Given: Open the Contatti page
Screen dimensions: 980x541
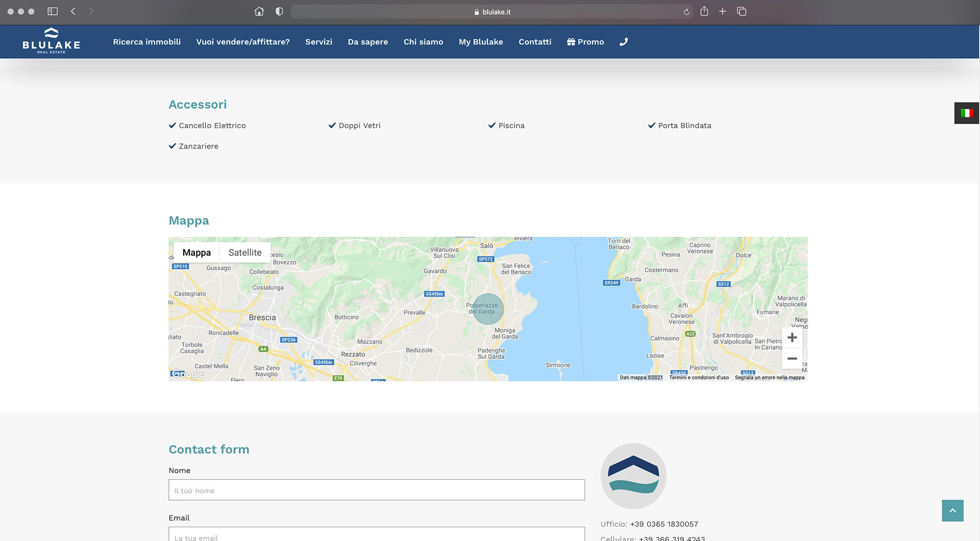Looking at the screenshot, I should point(535,42).
